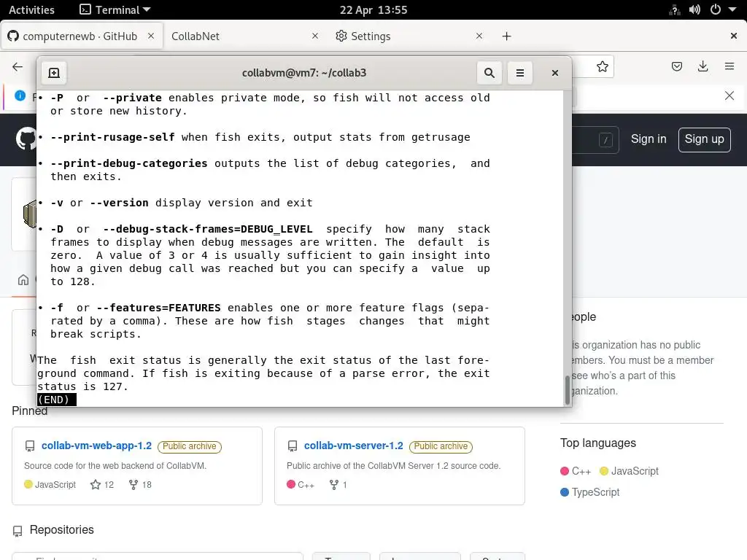This screenshot has height=560, width=747.
Task: Click the collabvm@vm7 terminal title
Action: (304, 73)
